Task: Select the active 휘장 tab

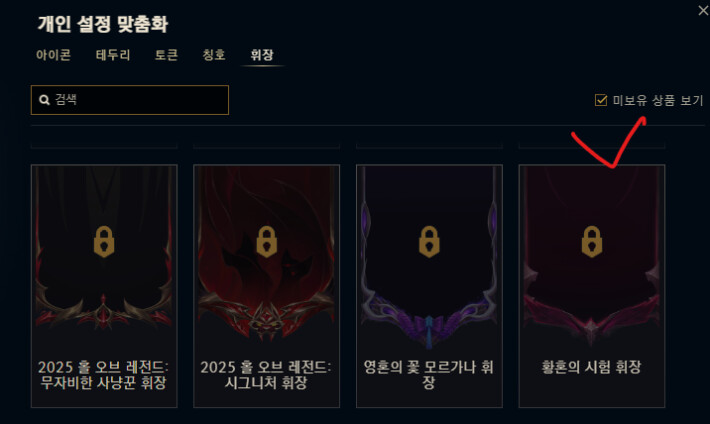Action: point(262,55)
